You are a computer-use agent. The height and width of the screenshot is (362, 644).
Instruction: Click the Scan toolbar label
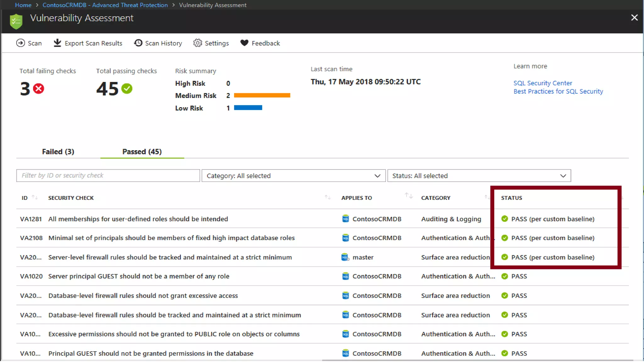tap(35, 43)
